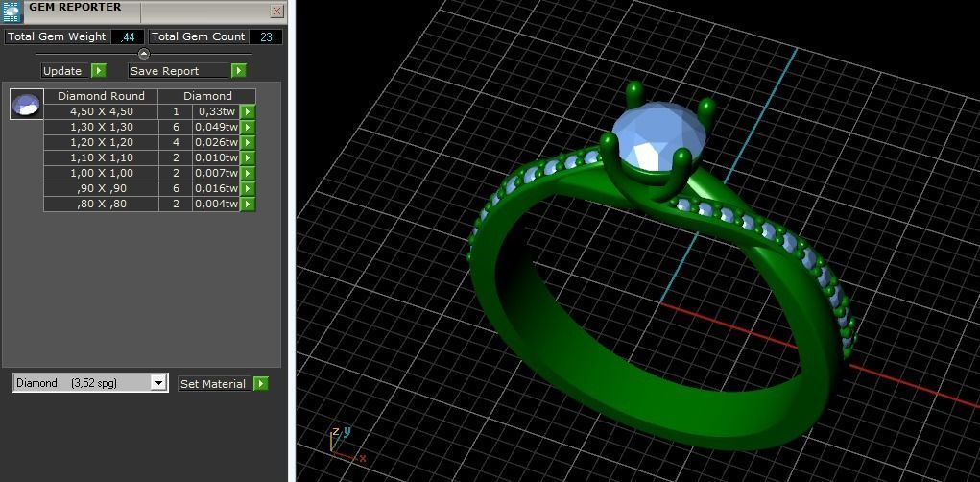
Task: Click the Total Gem Weight label
Action: 57,36
